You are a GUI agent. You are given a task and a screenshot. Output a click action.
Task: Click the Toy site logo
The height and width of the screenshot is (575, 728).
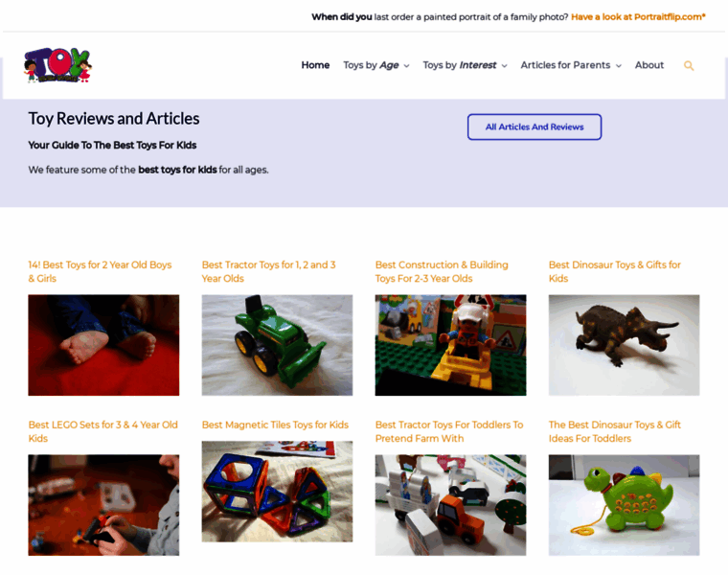pos(58,65)
